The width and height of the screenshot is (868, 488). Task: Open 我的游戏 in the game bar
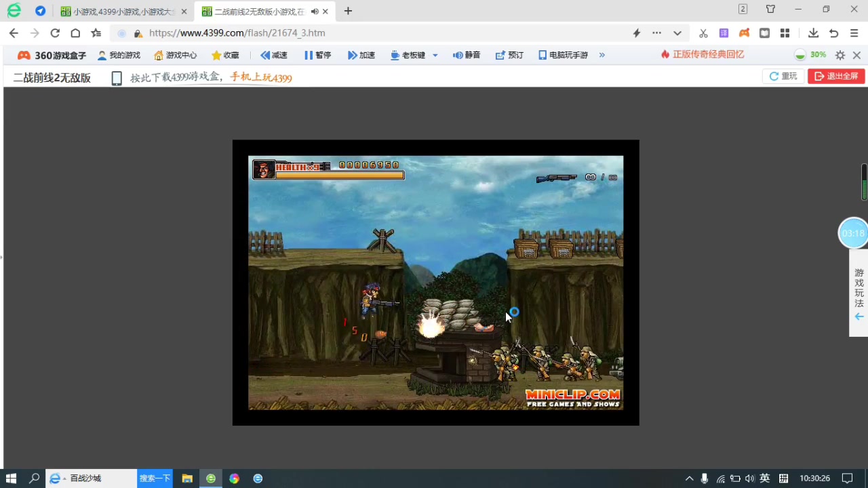click(x=119, y=56)
